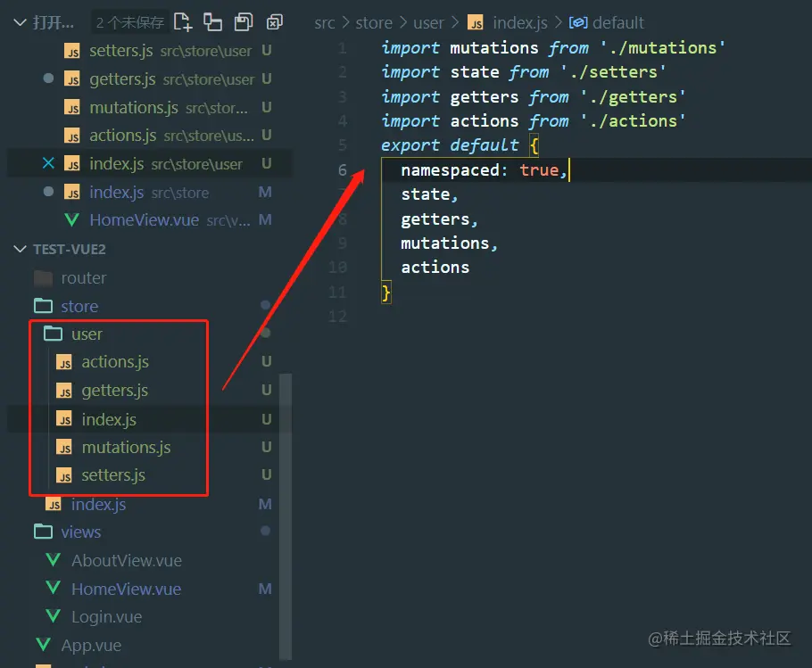
Task: Collapse the views folder
Action: pos(81,532)
